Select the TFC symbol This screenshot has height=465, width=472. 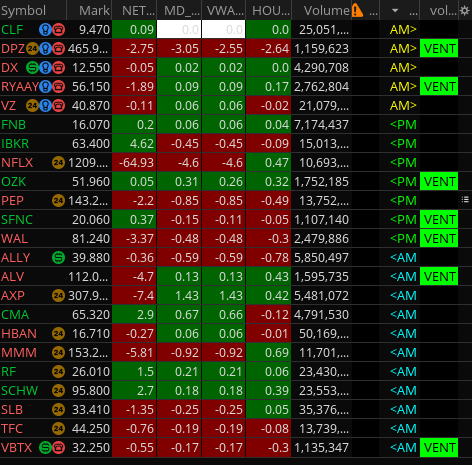[12, 429]
